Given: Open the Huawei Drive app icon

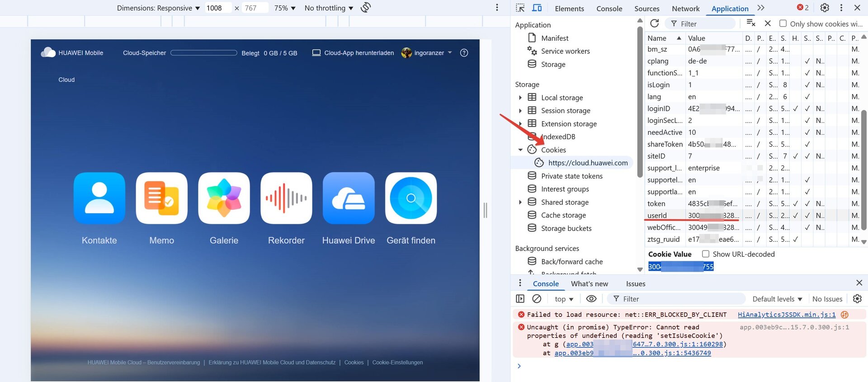Looking at the screenshot, I should click(349, 198).
